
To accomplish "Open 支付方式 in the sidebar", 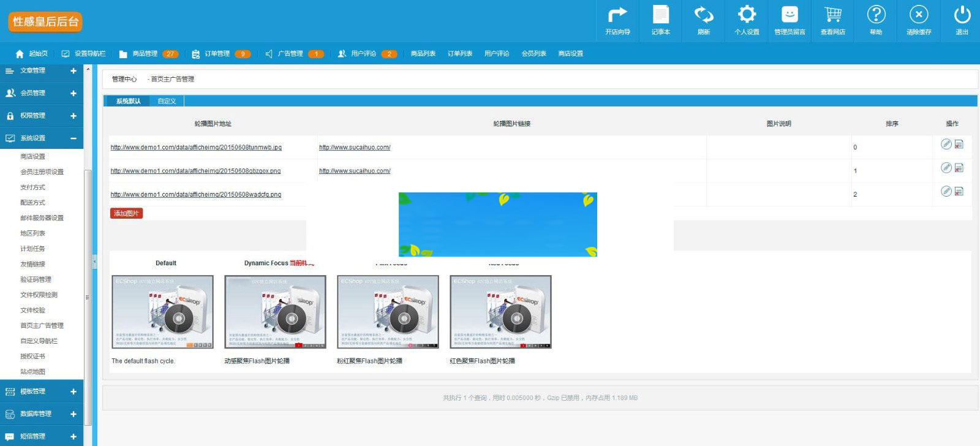I will pos(32,187).
